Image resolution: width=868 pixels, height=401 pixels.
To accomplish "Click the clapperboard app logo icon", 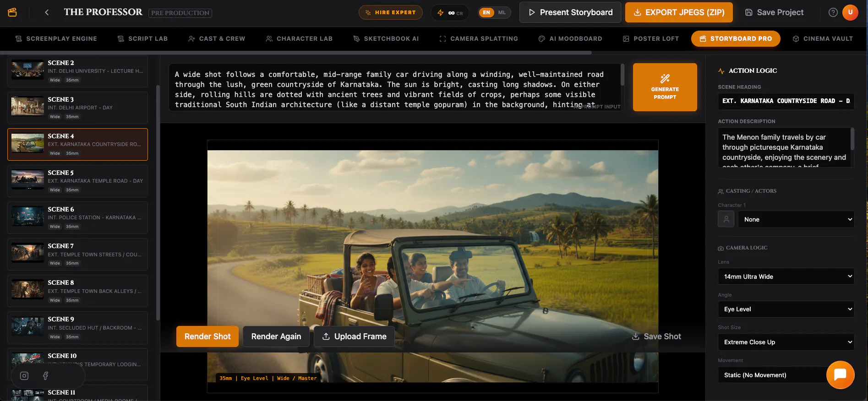I will [12, 12].
